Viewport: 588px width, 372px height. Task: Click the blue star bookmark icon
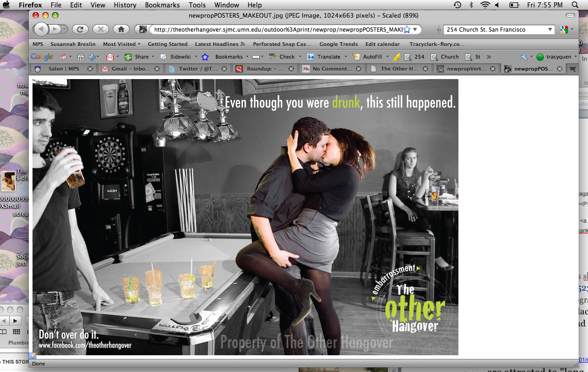205,57
